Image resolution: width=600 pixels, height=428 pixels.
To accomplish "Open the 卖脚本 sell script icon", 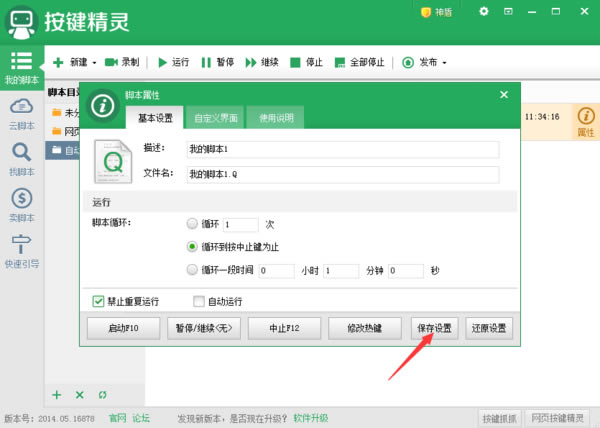I will point(21,203).
